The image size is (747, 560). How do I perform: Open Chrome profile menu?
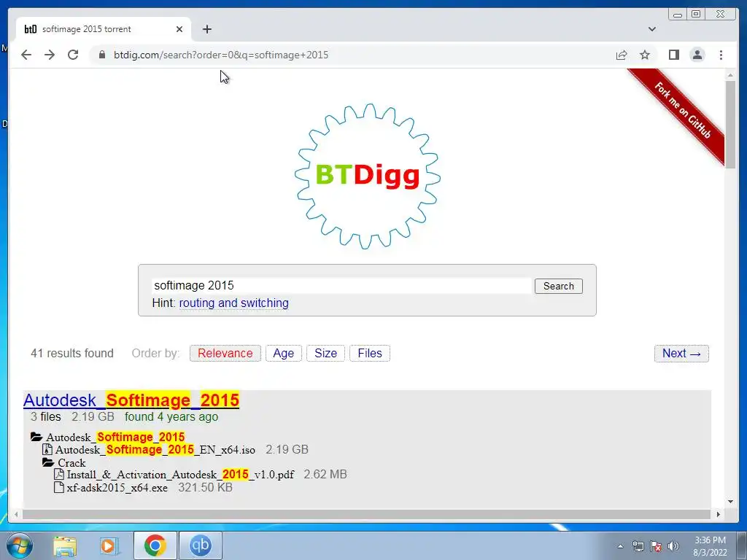pos(697,55)
